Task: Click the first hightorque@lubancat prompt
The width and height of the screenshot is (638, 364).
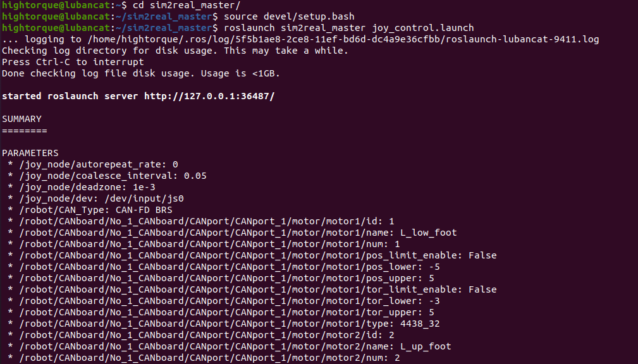Action: point(56,5)
